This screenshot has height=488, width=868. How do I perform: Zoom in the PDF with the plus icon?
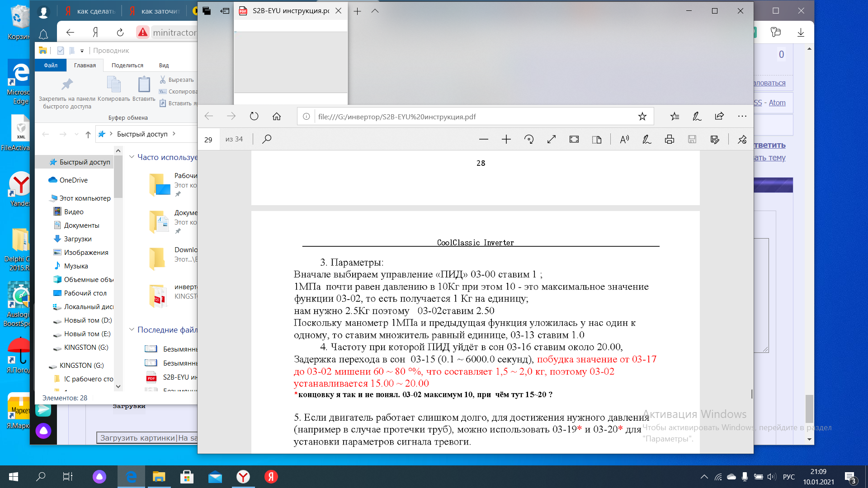click(506, 140)
